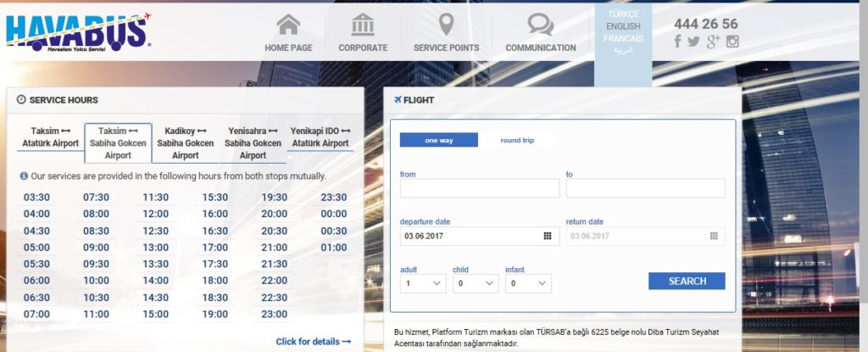Select the one way trip option

click(x=439, y=140)
